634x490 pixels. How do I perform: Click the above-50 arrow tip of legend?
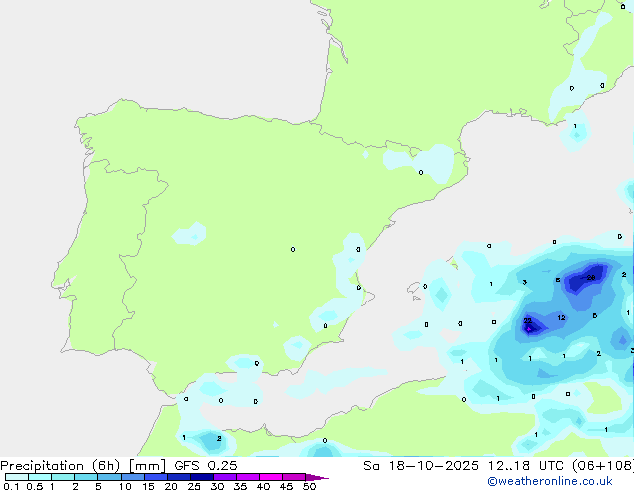click(x=317, y=477)
